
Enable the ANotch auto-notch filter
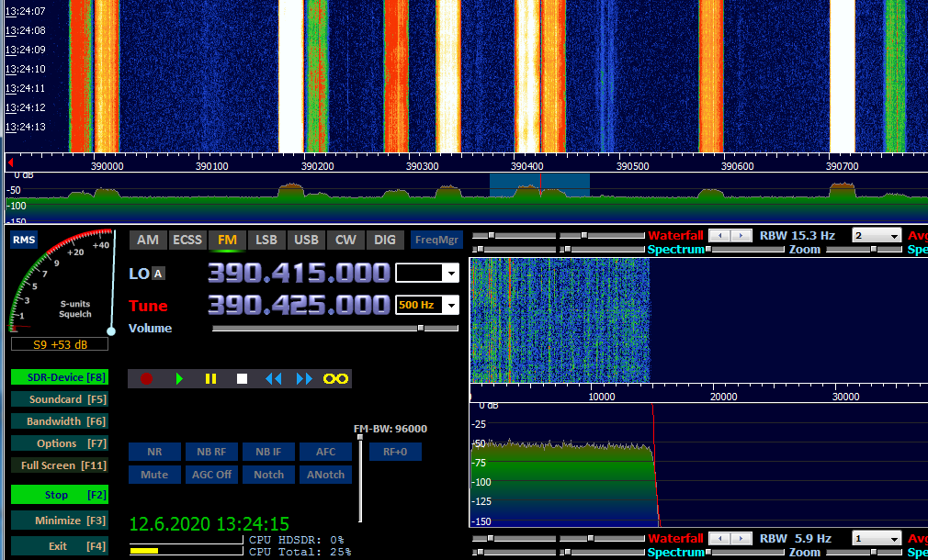[325, 475]
